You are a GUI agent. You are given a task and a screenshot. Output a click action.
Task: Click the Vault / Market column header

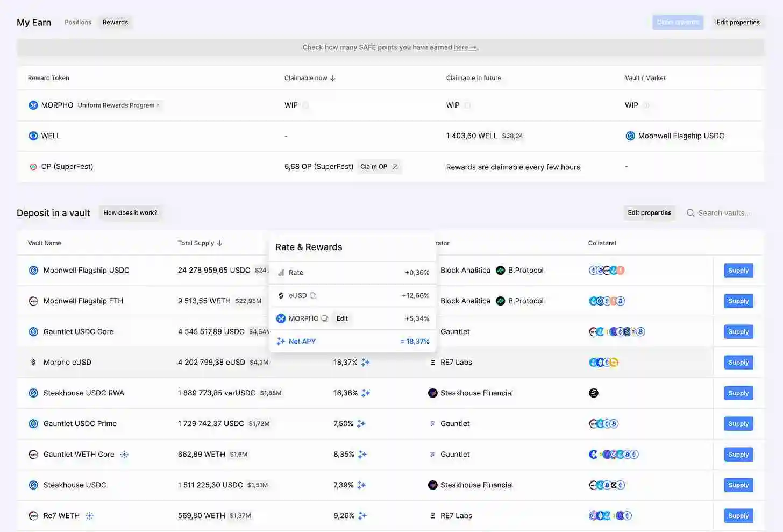(645, 78)
